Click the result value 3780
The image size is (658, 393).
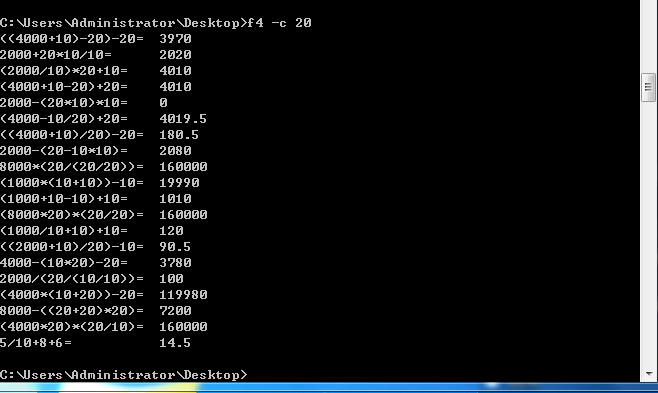click(x=175, y=263)
